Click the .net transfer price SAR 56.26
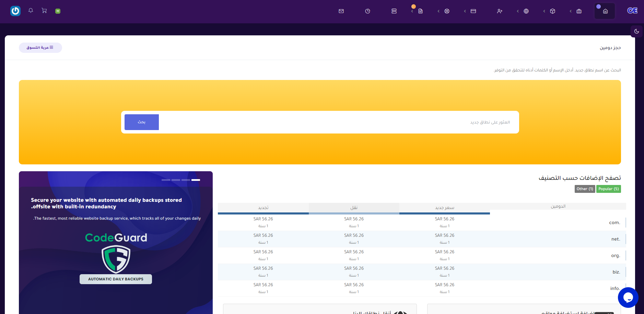Viewport: 644px width, 314px height. tap(354, 235)
